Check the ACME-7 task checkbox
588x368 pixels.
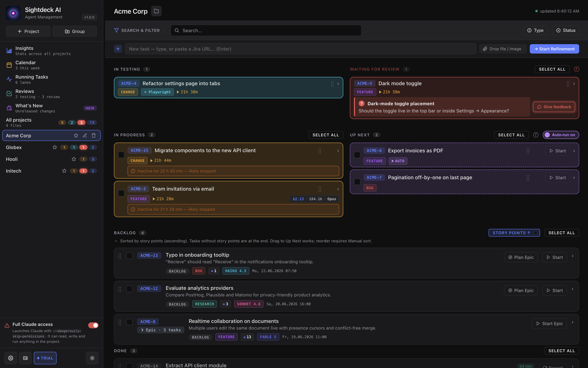[x=357, y=182]
